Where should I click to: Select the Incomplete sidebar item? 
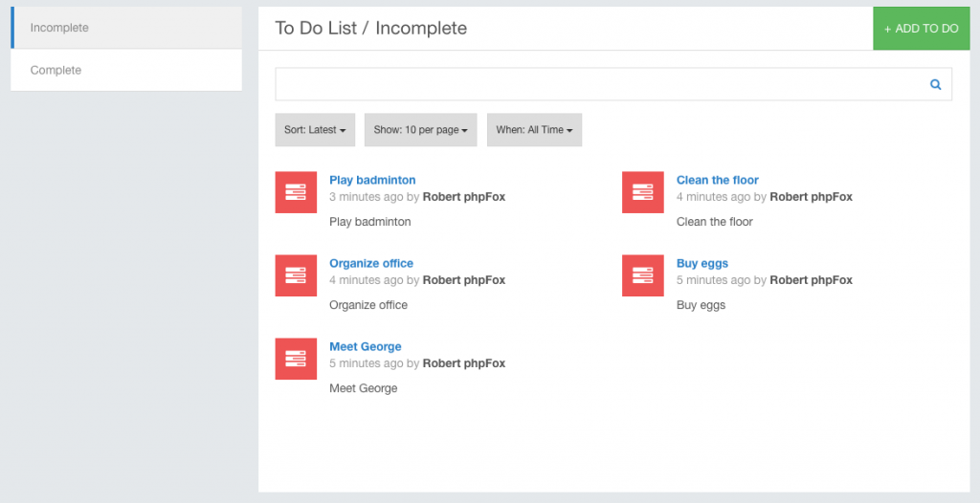(x=126, y=28)
